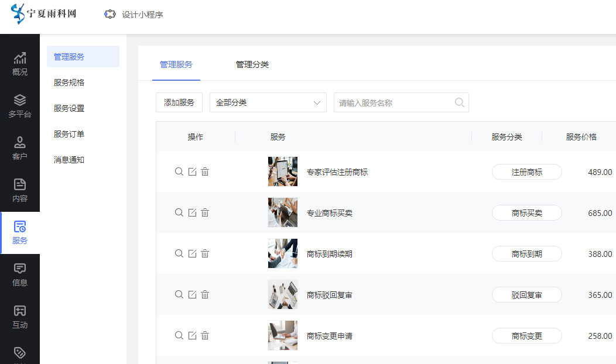The height and width of the screenshot is (364, 616).
Task: Click the 驳回复审 category tag
Action: 527,295
